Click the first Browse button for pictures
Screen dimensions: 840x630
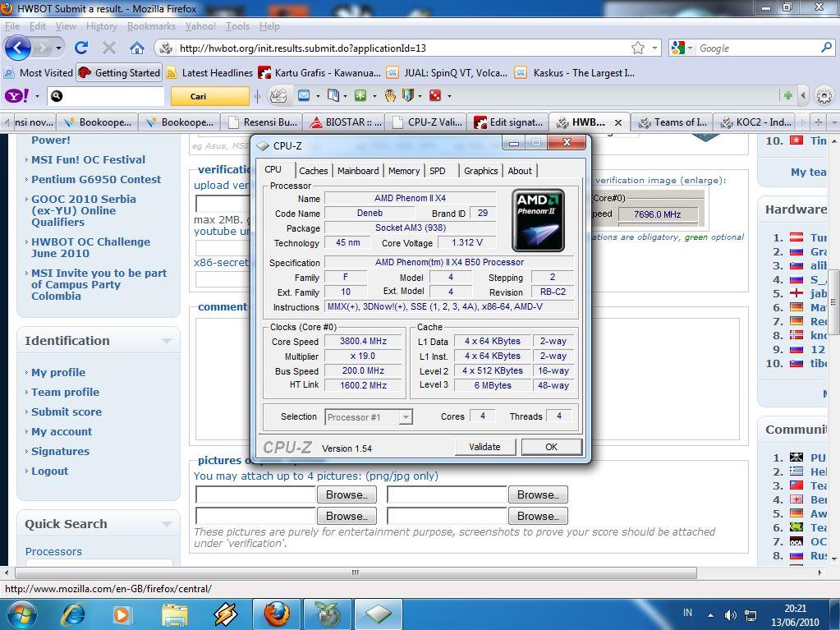click(x=347, y=494)
